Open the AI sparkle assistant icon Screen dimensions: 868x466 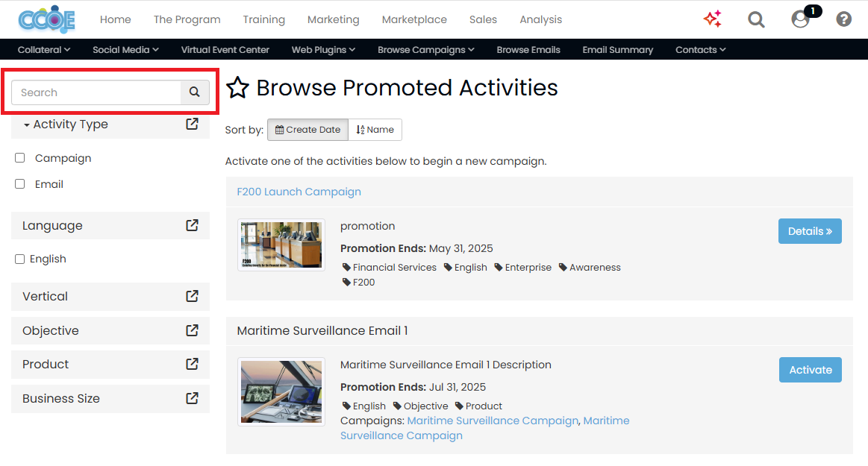(712, 19)
